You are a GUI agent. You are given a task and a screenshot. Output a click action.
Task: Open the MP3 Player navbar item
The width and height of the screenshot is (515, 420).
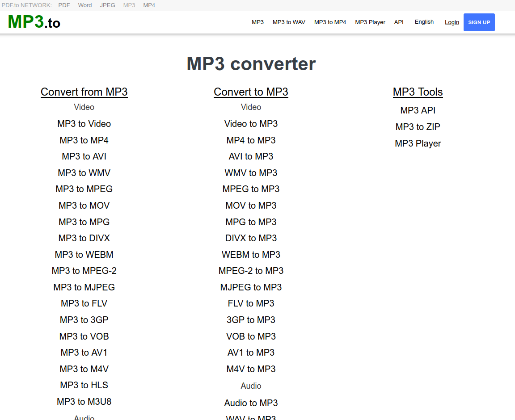click(370, 22)
